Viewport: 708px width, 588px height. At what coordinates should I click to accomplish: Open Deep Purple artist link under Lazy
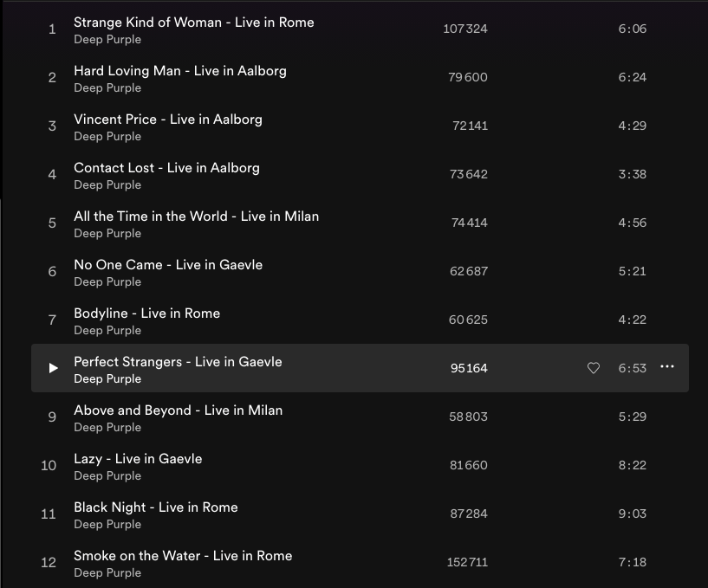[x=107, y=475]
